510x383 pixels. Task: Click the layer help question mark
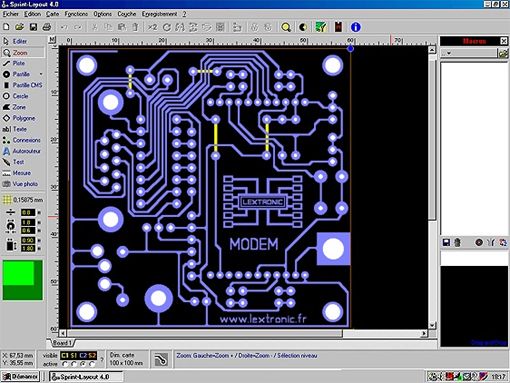click(x=102, y=360)
